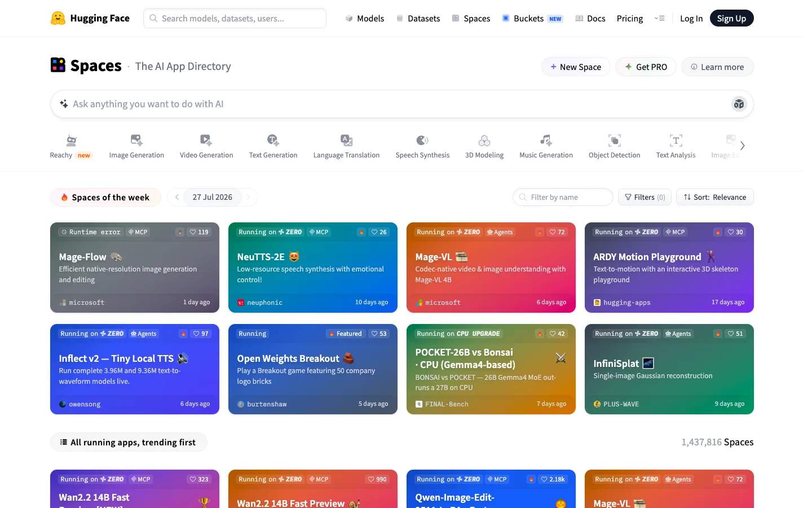Click the 1,437,816 Spaces count text
Screen dimensions: 812x508
(717, 442)
